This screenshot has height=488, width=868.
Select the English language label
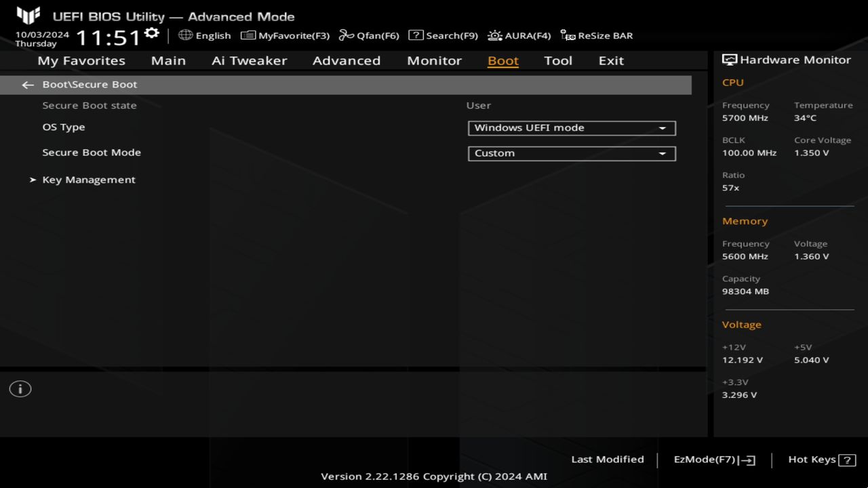[x=213, y=36]
